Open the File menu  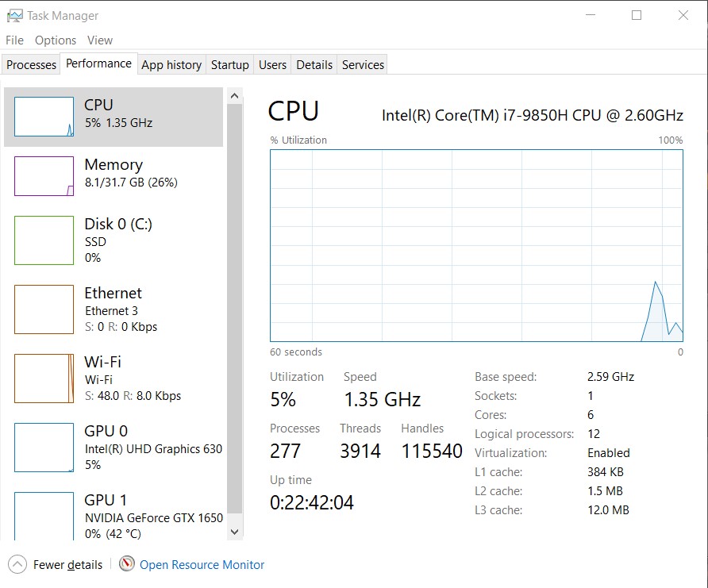pyautogui.click(x=14, y=40)
